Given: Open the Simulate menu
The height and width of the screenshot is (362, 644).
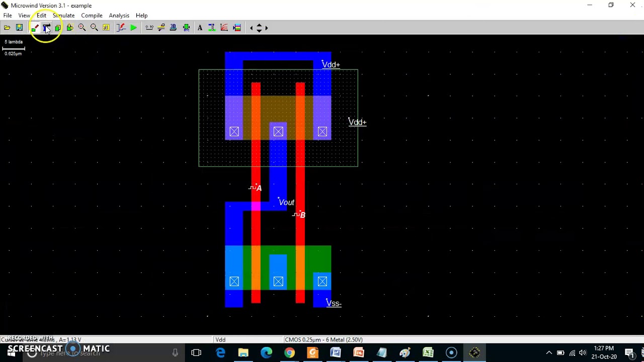Looking at the screenshot, I should pos(63,16).
